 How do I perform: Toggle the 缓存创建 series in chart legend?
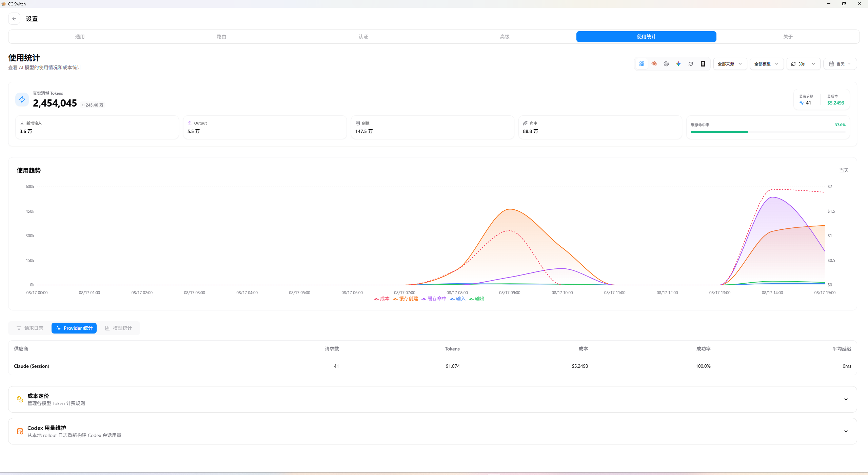tap(406, 299)
